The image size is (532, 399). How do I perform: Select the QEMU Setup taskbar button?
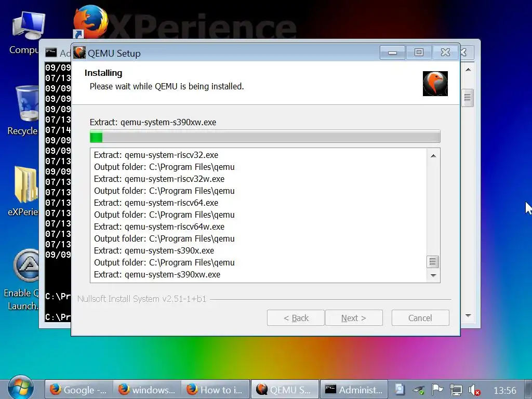click(285, 390)
